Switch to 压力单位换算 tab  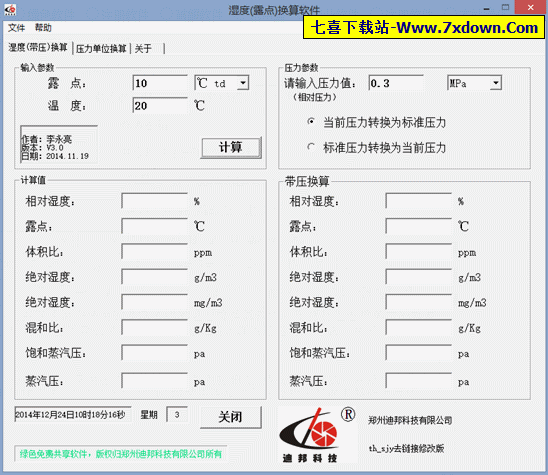click(101, 49)
